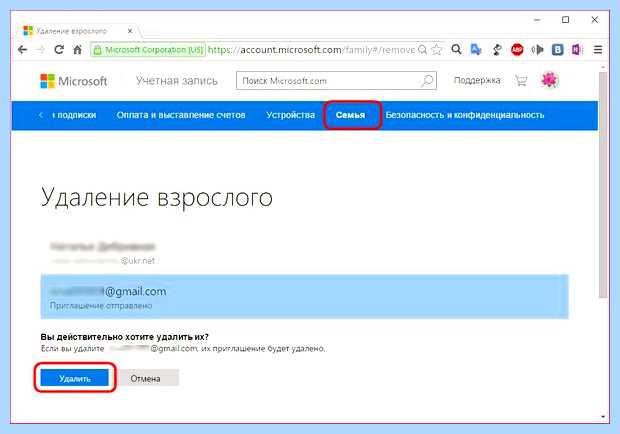620x434 pixels.
Task: Open the Google Translate extension icon
Action: coord(476,49)
